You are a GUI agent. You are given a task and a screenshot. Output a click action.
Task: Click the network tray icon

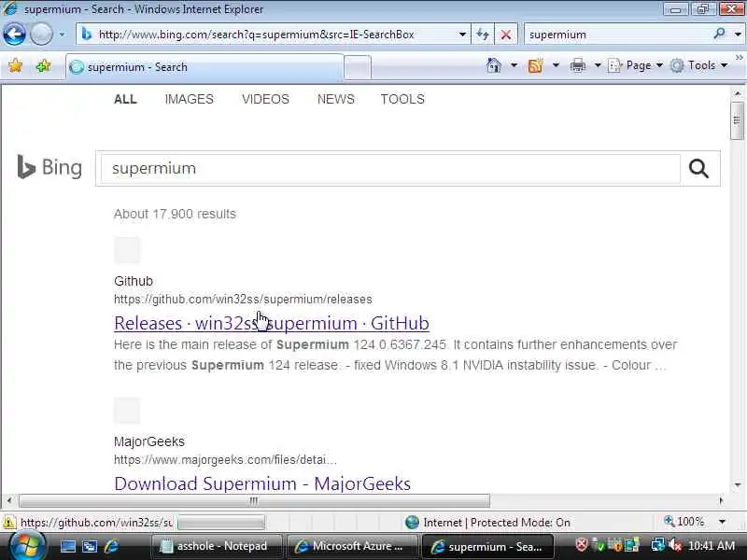click(x=658, y=545)
